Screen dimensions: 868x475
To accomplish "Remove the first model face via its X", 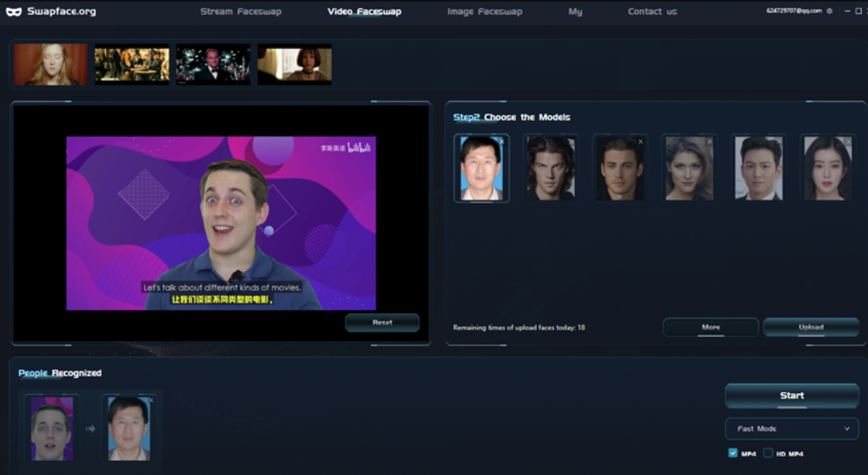I will coord(502,141).
